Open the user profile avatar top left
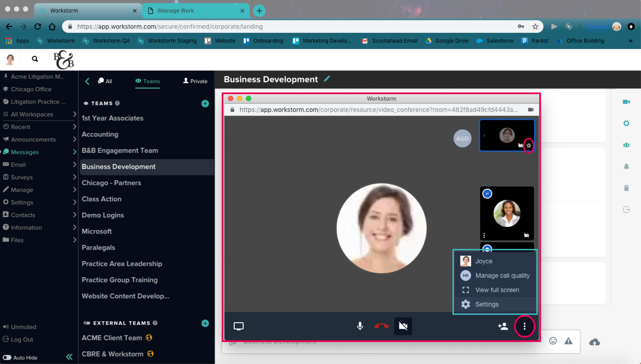Image resolution: width=641 pixels, height=364 pixels. point(10,59)
